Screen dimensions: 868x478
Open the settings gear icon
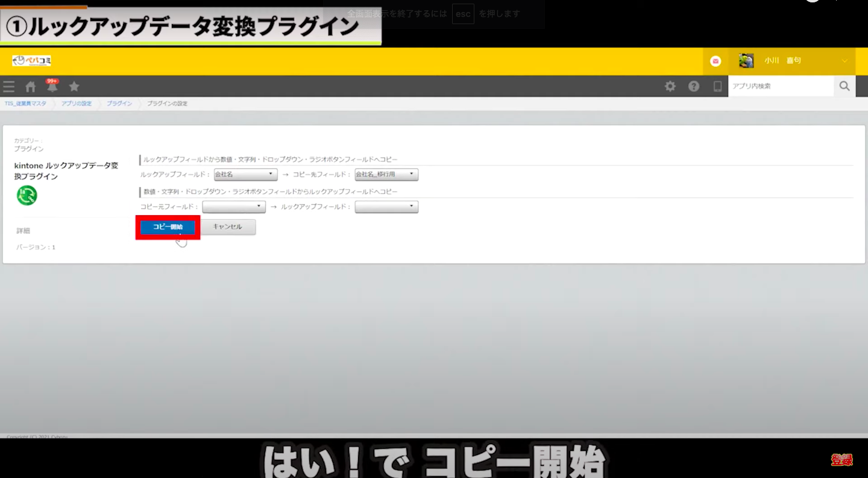point(670,86)
